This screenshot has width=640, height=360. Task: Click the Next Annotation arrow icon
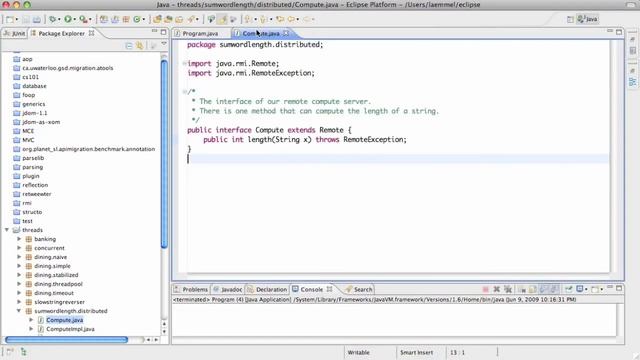(248, 19)
